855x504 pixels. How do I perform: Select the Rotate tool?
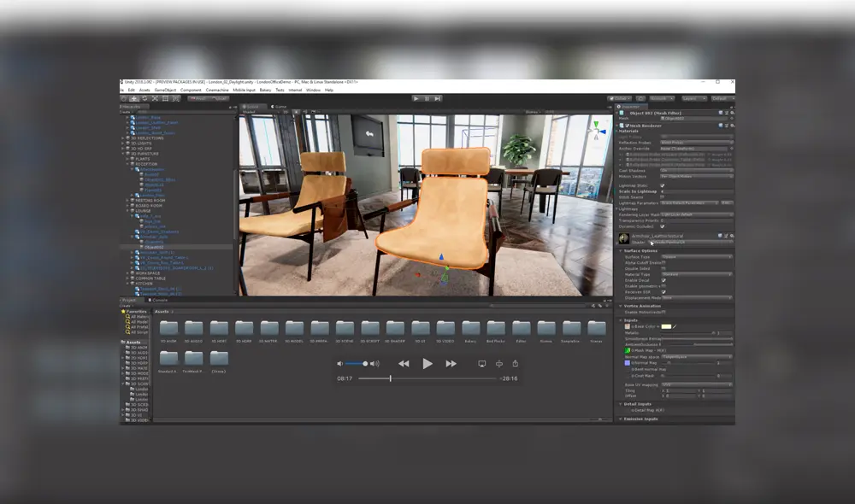[144, 97]
